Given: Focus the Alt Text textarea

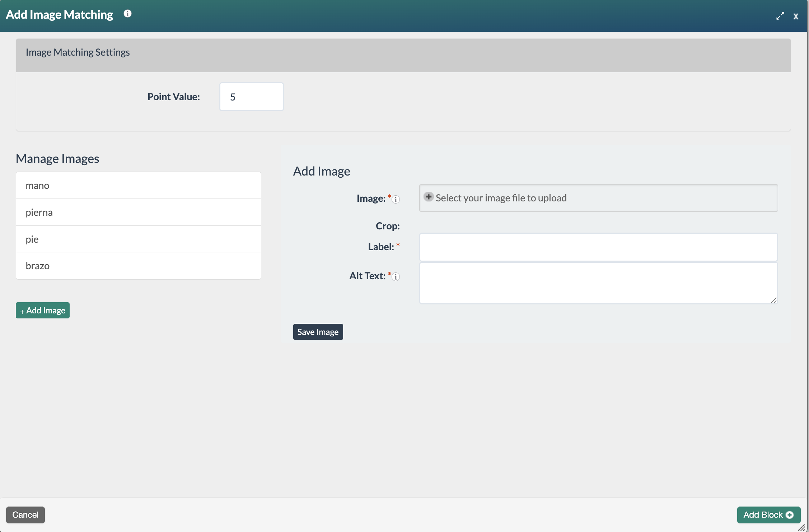Looking at the screenshot, I should (x=599, y=283).
